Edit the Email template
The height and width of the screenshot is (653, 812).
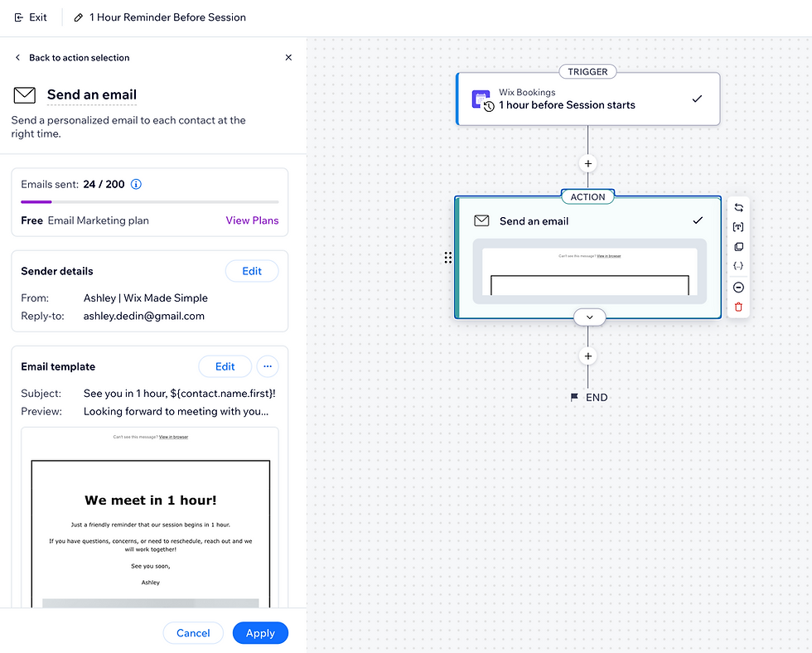click(x=225, y=366)
